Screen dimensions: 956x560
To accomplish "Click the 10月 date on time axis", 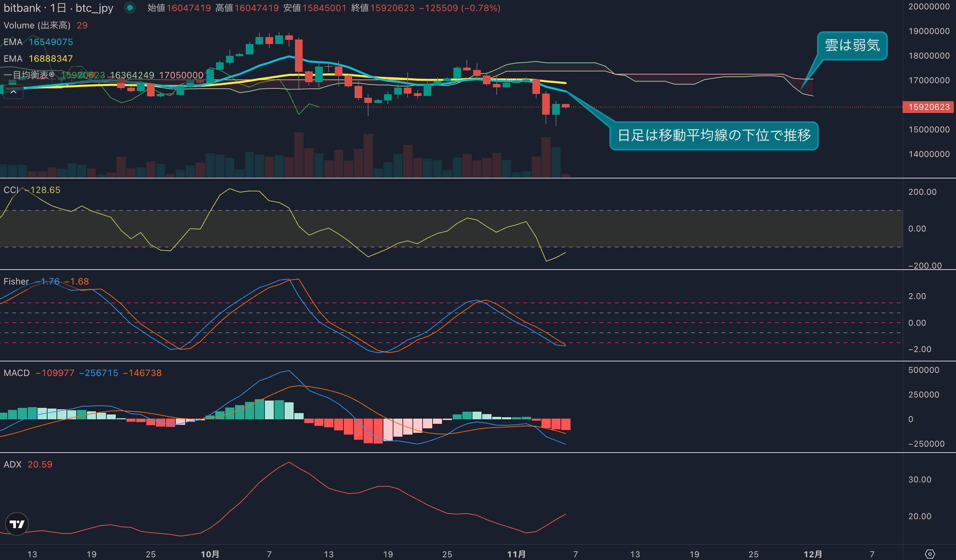I will [x=210, y=554].
